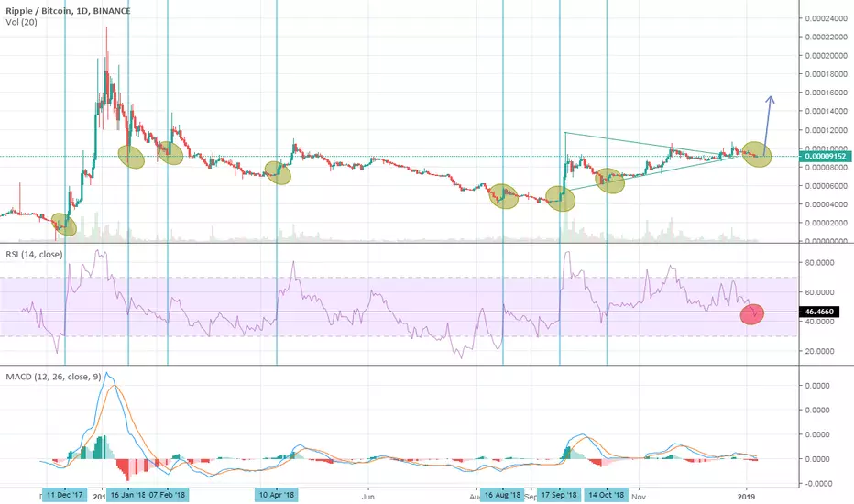
Task: Click the '10 Apr '18' date label
Action: (277, 495)
